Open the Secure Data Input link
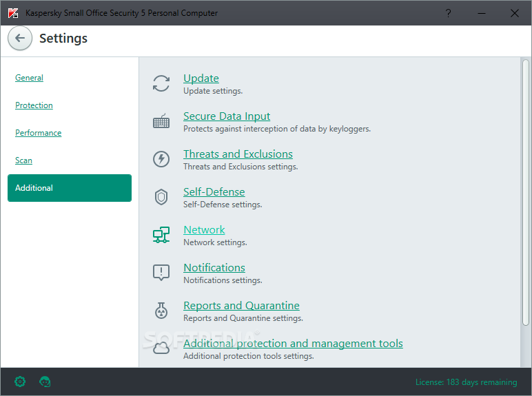Screen dimensions: 532x396 227,116
